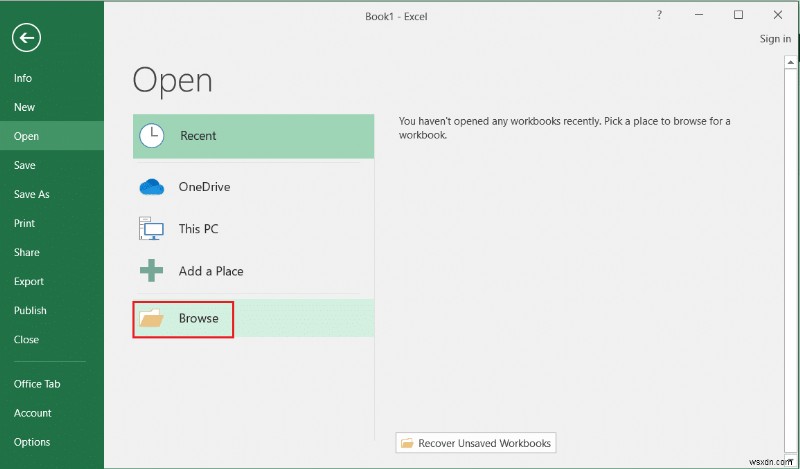Open the Account page
The image size is (800, 469).
[33, 413]
